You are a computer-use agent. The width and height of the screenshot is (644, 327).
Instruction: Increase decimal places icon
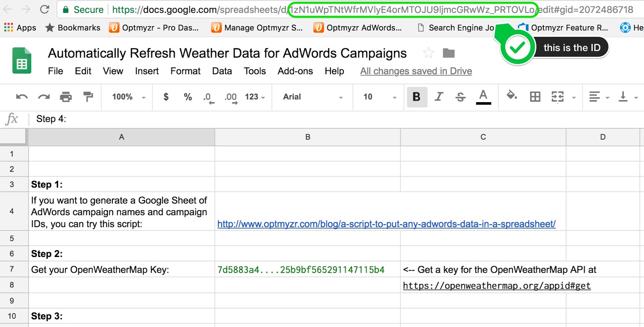tap(231, 97)
